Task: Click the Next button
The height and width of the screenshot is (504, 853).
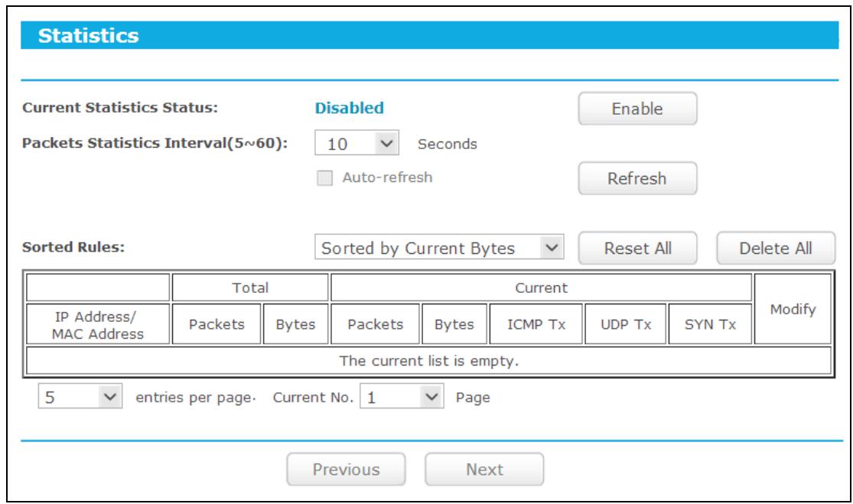Action: pos(484,470)
